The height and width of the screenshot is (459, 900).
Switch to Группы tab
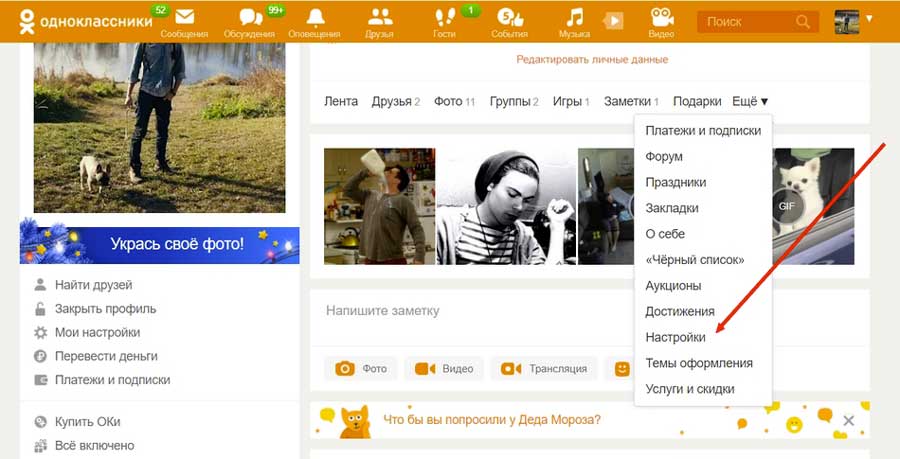(x=514, y=102)
